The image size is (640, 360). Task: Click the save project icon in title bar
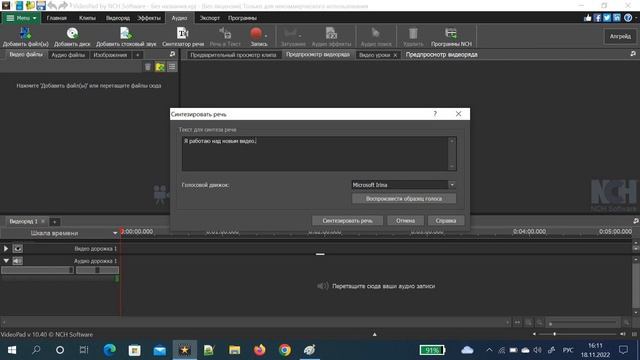point(41,5)
